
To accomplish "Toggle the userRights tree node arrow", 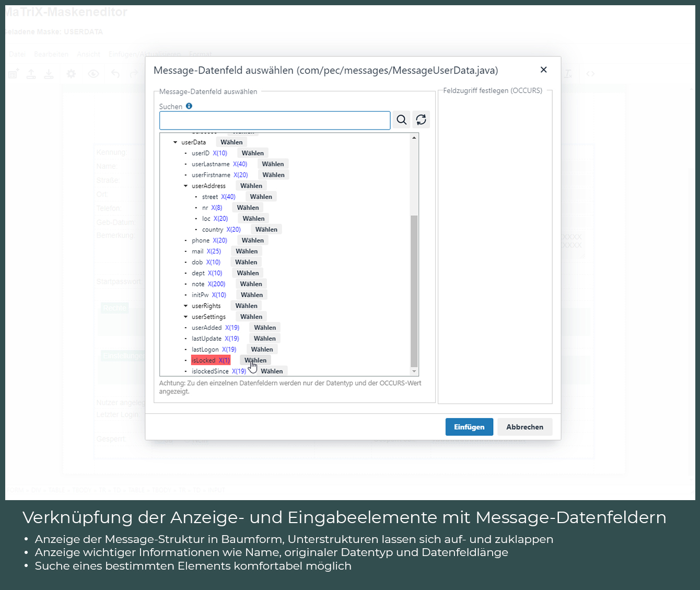I will pos(186,306).
